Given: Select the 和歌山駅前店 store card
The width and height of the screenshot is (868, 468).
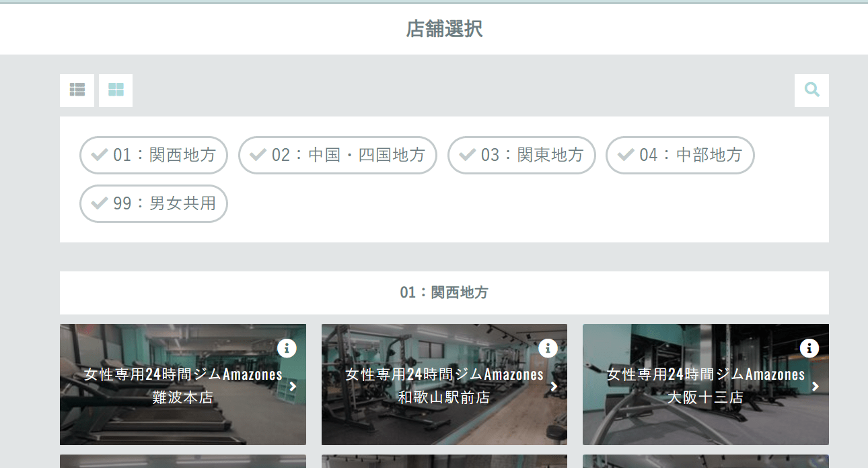Looking at the screenshot, I should coord(444,385).
